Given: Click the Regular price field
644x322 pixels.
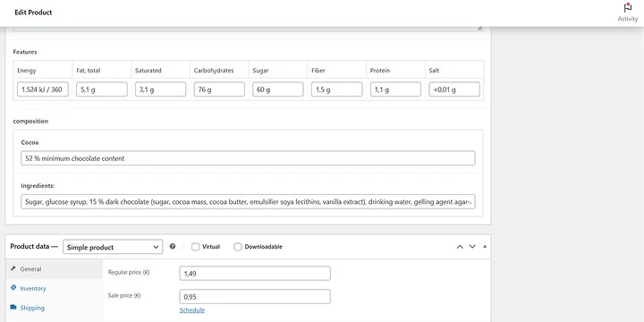Looking at the screenshot, I should (255, 273).
